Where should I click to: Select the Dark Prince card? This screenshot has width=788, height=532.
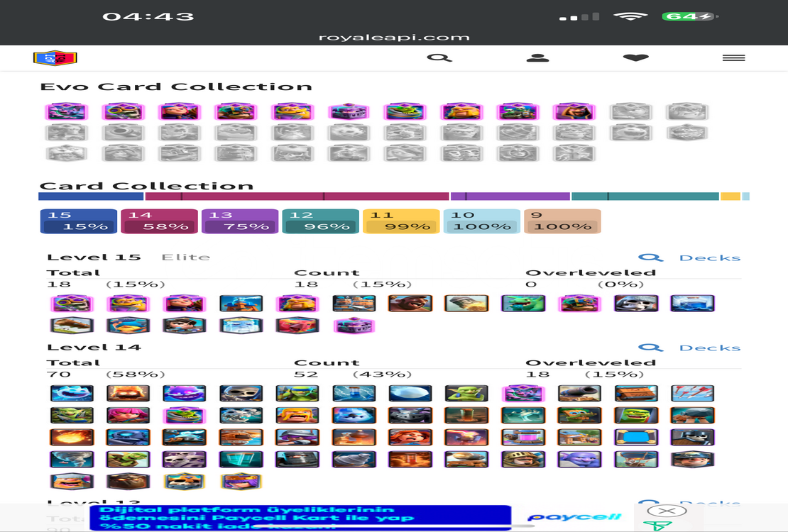click(297, 460)
